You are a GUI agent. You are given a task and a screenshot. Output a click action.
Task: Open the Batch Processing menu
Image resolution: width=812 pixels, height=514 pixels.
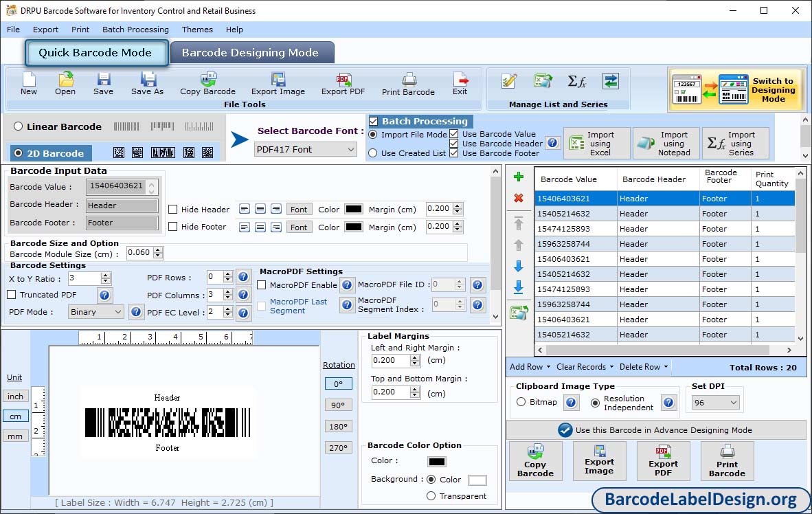tap(136, 30)
